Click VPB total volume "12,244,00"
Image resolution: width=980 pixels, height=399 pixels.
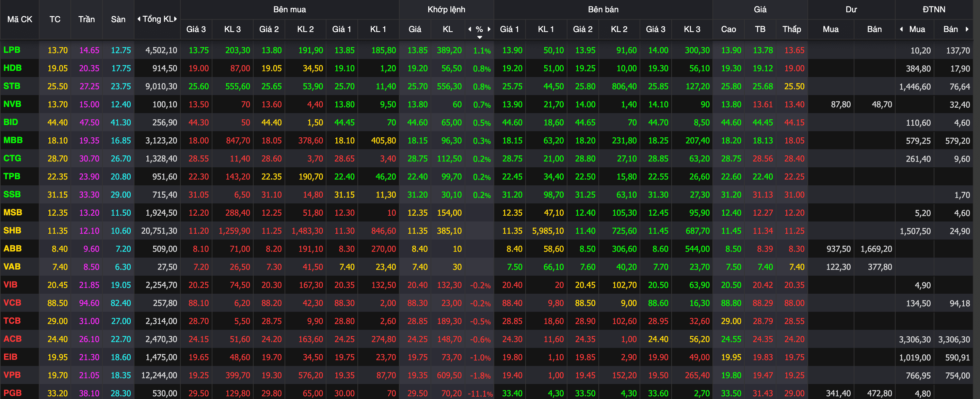point(159,375)
